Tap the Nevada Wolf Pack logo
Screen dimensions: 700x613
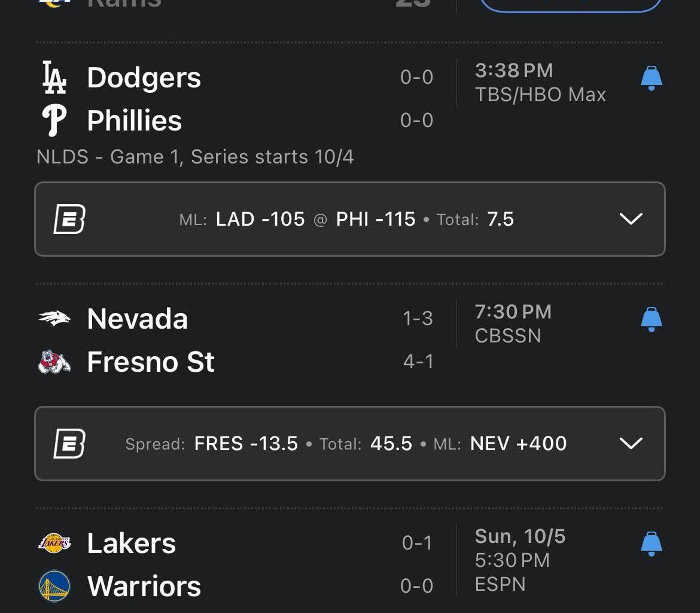coord(54,318)
